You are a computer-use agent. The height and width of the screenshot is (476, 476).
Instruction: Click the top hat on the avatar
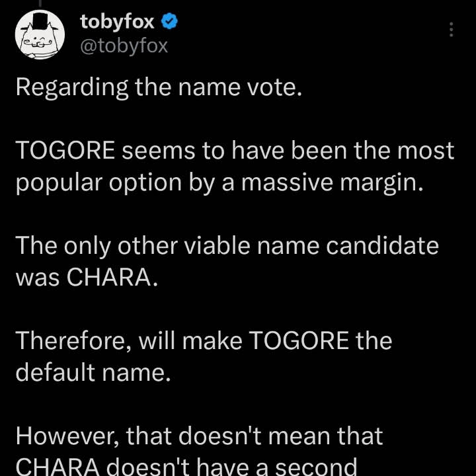click(40, 21)
